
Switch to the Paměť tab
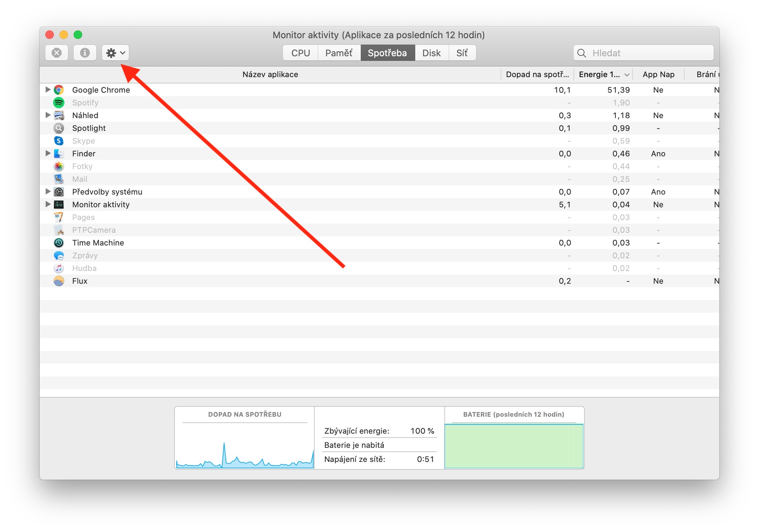coord(339,53)
